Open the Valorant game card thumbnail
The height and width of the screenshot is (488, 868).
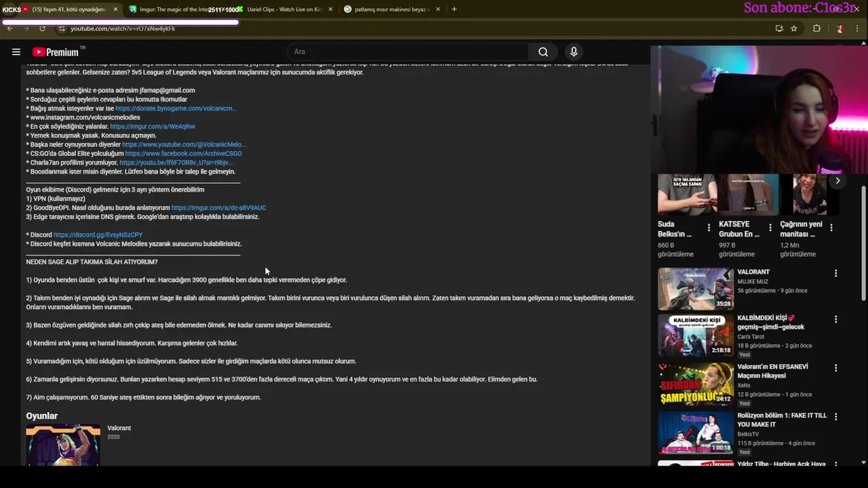[63, 445]
